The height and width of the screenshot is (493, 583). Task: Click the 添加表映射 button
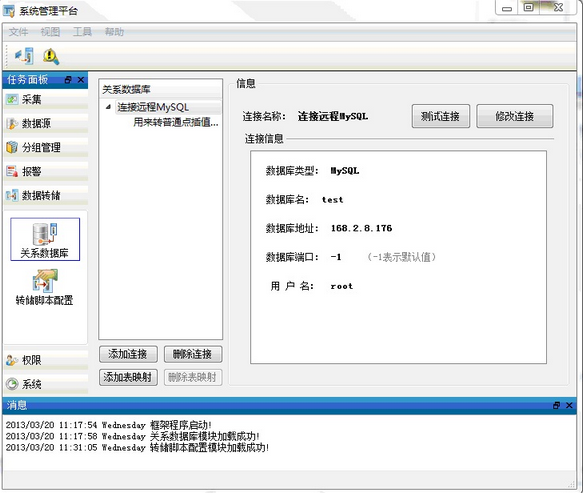[128, 377]
